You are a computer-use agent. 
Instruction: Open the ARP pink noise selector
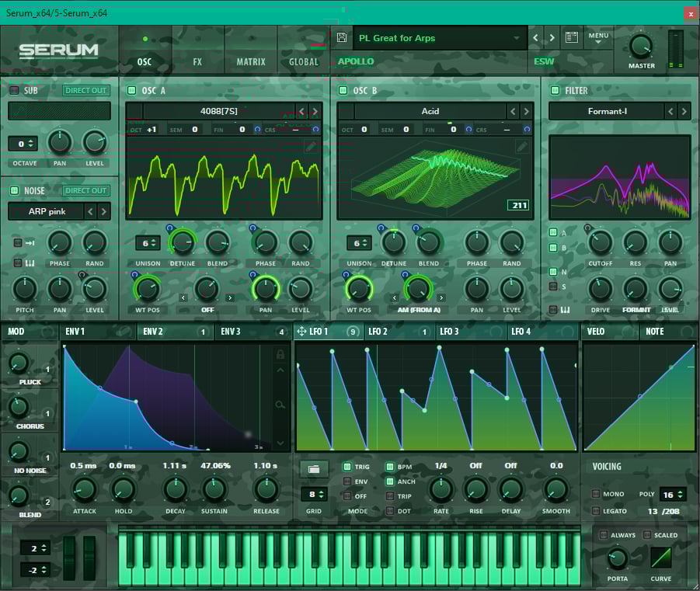pyautogui.click(x=47, y=211)
